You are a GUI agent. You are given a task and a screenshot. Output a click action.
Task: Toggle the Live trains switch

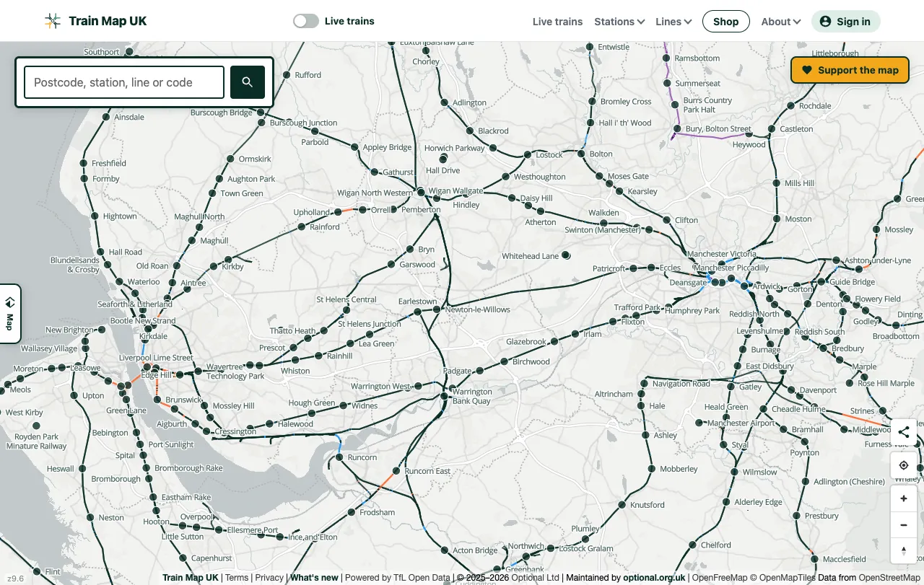[306, 21]
